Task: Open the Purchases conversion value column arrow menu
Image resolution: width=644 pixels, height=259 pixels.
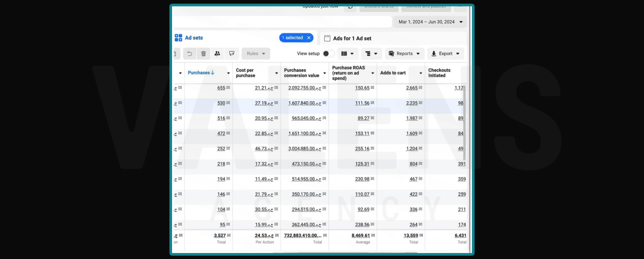Action: (324, 73)
